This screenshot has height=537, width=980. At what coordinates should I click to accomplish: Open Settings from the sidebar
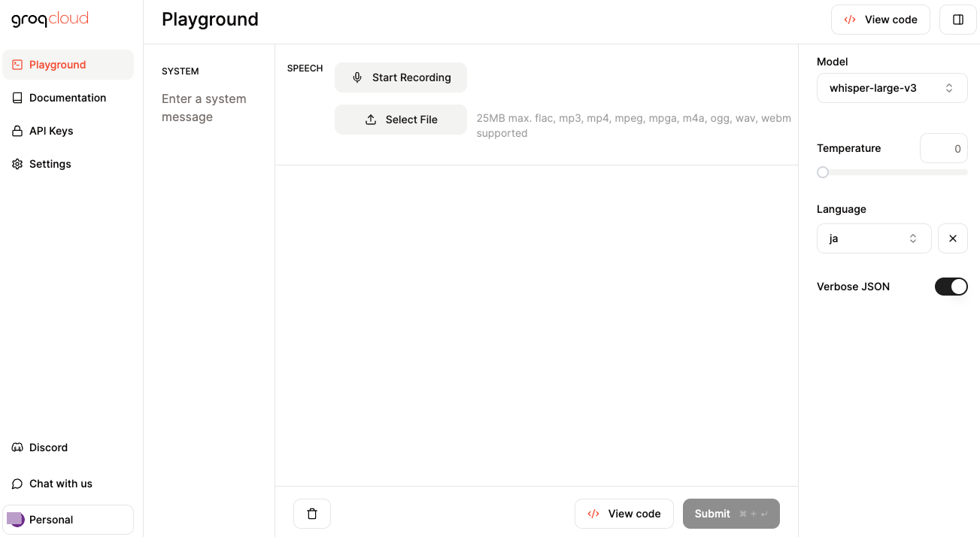(50, 164)
